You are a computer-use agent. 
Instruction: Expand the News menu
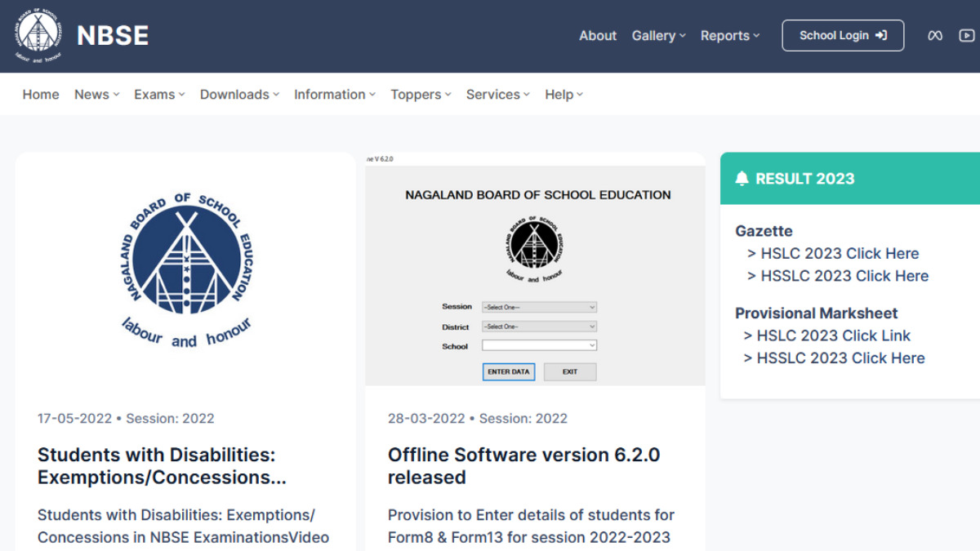96,95
